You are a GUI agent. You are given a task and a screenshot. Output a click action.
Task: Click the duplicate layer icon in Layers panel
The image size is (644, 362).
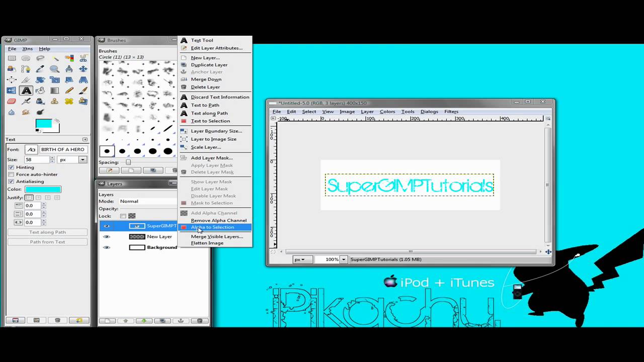click(162, 321)
